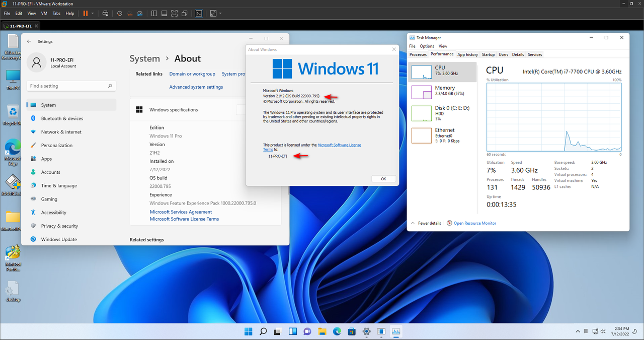The image size is (644, 340).
Task: Pause the VM with the orange pause icon
Action: [85, 13]
